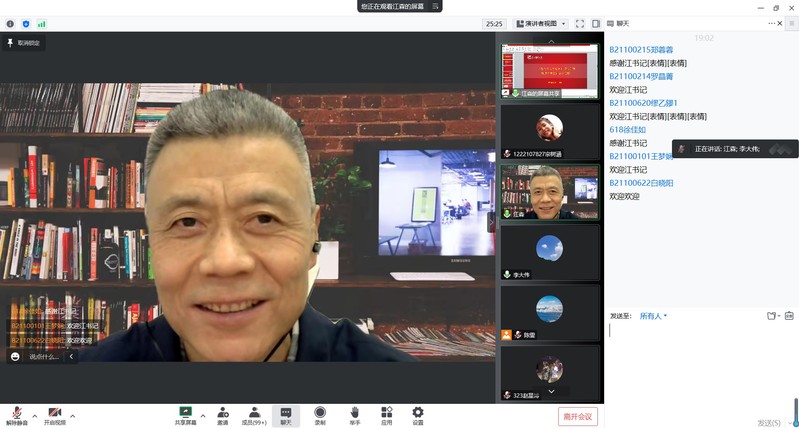Screen dimensions: 799x428
Task: Open the 共享屏幕 share screen tool
Action: point(185,411)
